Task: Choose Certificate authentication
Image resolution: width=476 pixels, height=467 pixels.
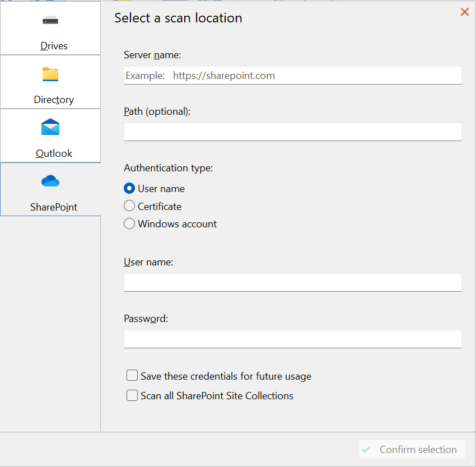Action: tap(129, 206)
